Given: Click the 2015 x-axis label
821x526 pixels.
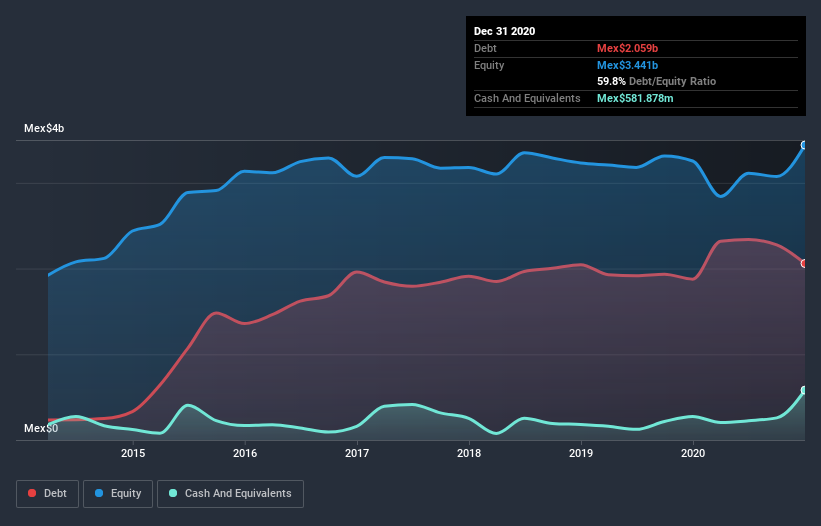Looking at the screenshot, I should [133, 453].
